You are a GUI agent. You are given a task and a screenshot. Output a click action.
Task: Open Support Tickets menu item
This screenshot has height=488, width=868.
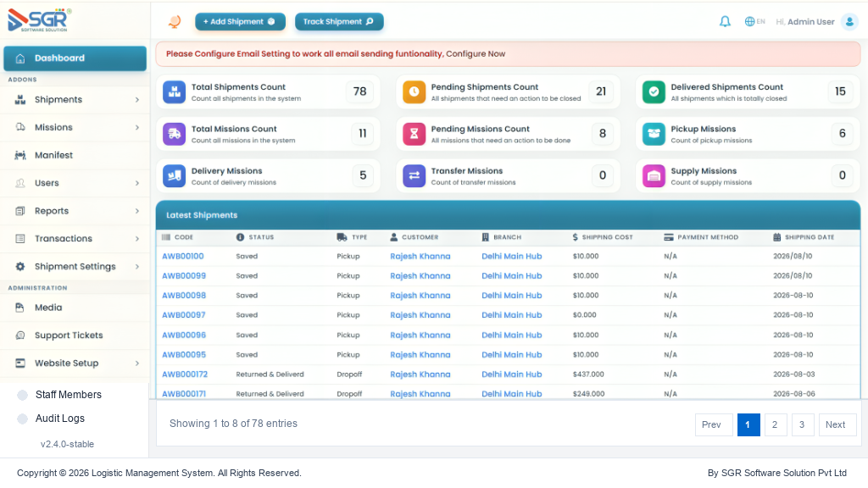pos(75,335)
